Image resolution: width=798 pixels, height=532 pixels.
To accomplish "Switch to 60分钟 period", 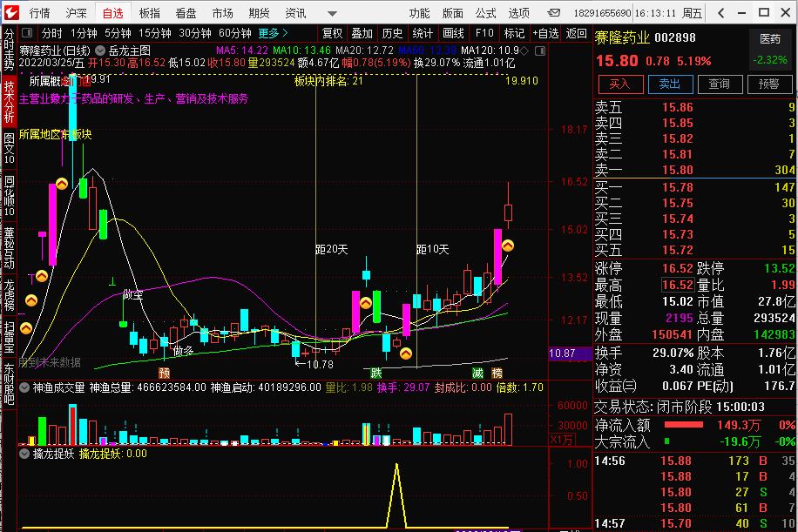I will pos(234,34).
